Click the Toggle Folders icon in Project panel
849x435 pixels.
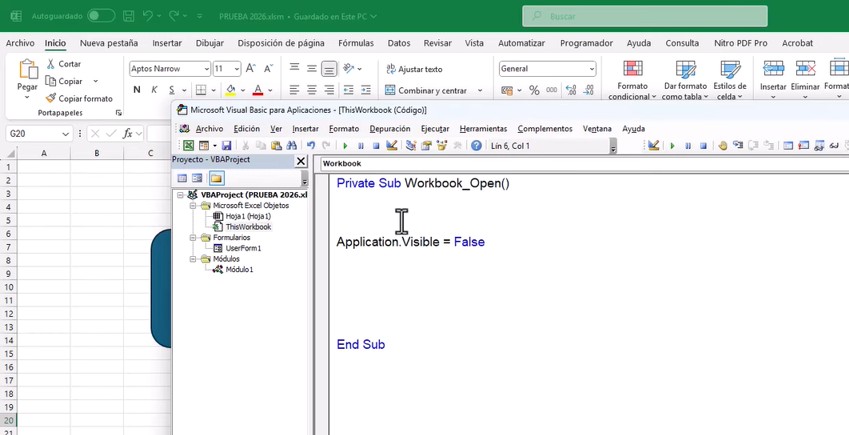coord(216,178)
